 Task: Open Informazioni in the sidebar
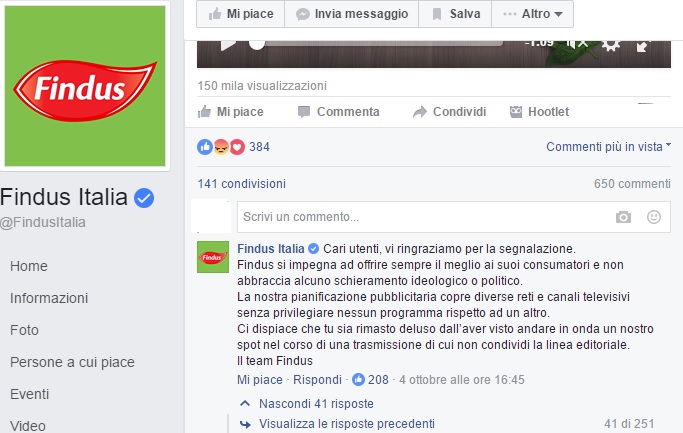(49, 298)
